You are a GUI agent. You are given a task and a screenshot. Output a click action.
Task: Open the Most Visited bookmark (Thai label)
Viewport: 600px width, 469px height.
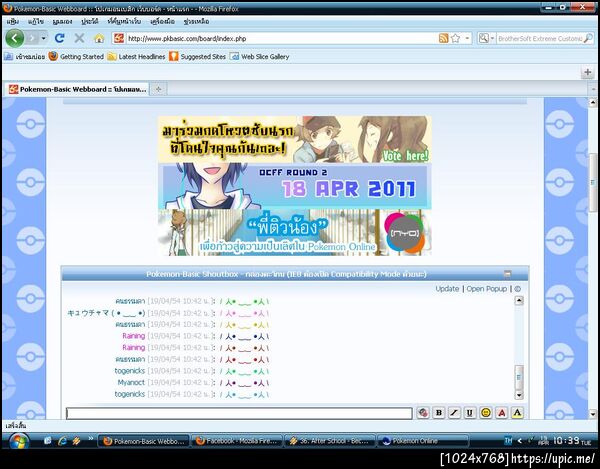click(x=25, y=57)
